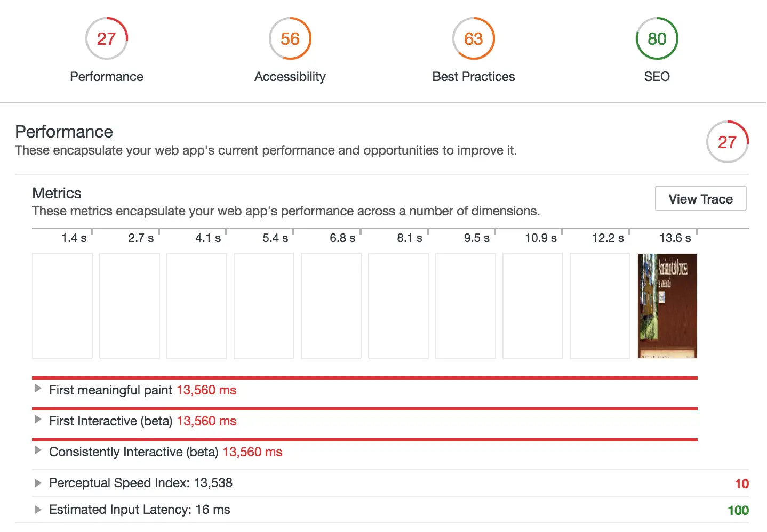This screenshot has width=767, height=532.
Task: Open the View Trace button
Action: tap(700, 199)
